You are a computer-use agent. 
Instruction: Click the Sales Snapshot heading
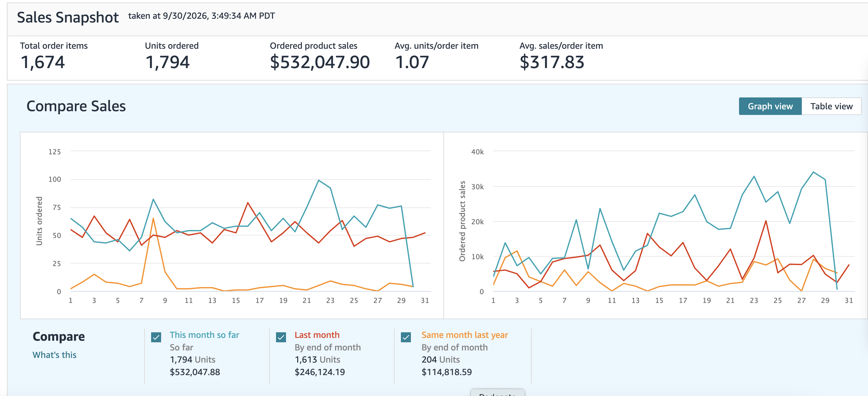click(68, 17)
